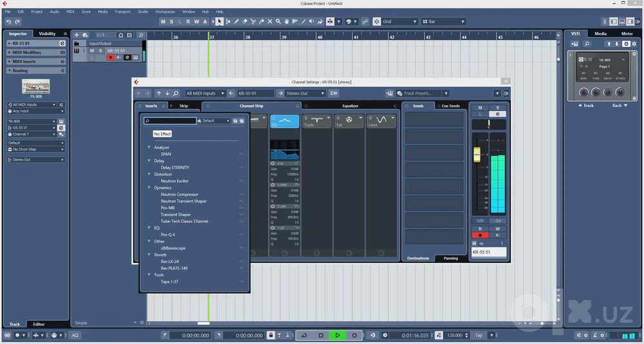Collapse the Reverb plugin category

(x=149, y=254)
